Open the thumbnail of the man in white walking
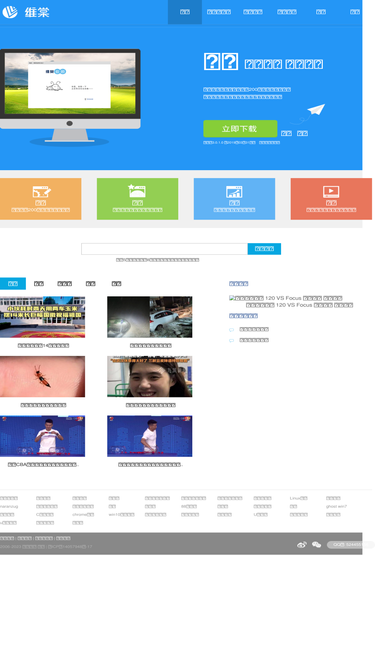 [150, 436]
